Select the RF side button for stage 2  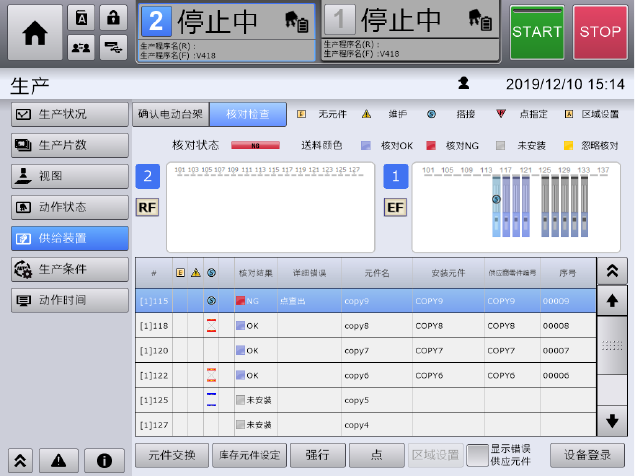pos(147,207)
